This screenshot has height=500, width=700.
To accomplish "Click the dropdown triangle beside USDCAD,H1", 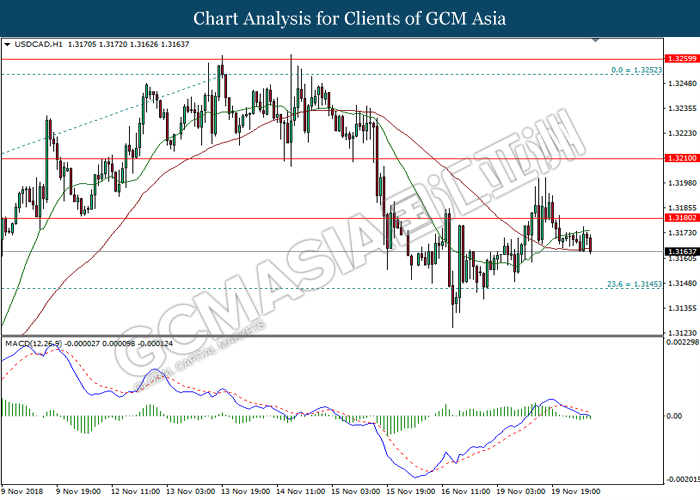I will (8, 45).
